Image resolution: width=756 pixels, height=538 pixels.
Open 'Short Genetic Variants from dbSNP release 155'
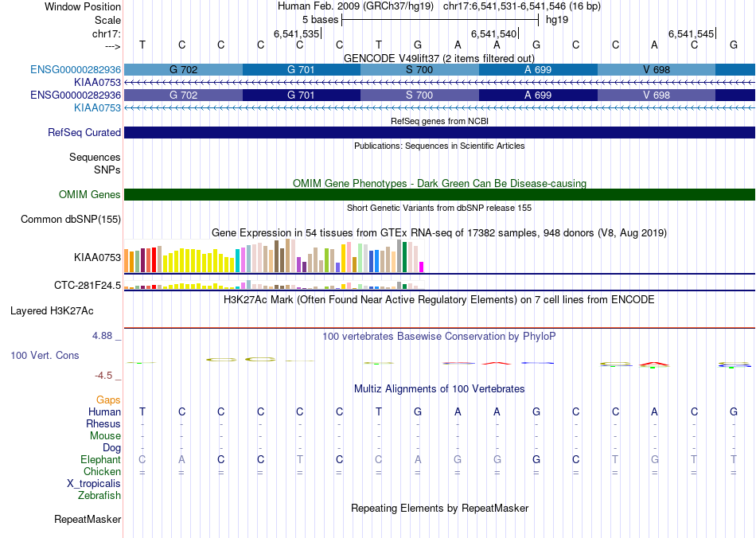point(439,208)
